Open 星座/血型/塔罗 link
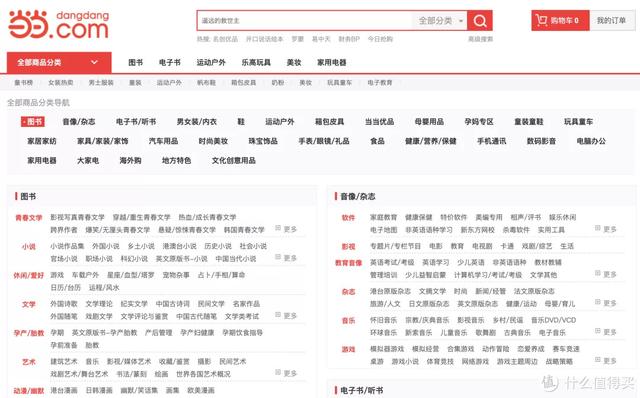The image size is (640, 398). click(131, 275)
